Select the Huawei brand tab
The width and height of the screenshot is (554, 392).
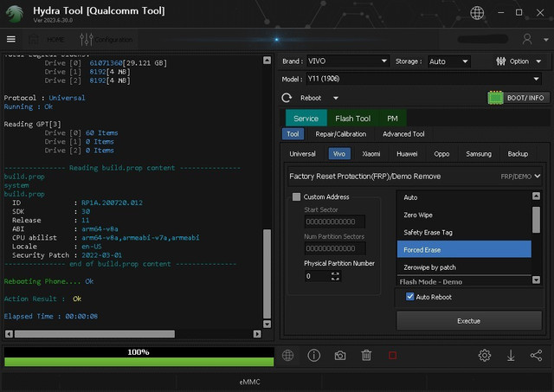pos(407,154)
